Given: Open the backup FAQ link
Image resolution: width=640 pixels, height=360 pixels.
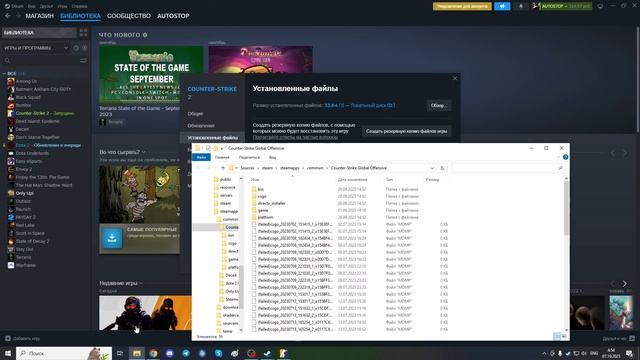Looking at the screenshot, I should (x=295, y=137).
